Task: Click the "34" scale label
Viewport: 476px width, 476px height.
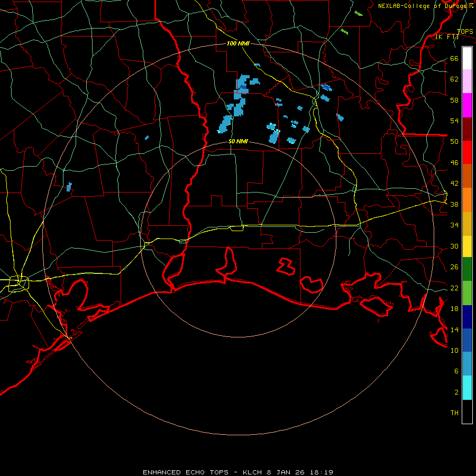Action: (454, 225)
